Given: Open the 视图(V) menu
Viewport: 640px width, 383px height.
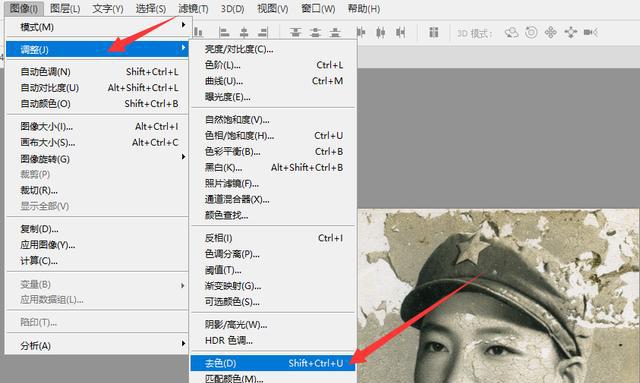Looking at the screenshot, I should [x=272, y=8].
